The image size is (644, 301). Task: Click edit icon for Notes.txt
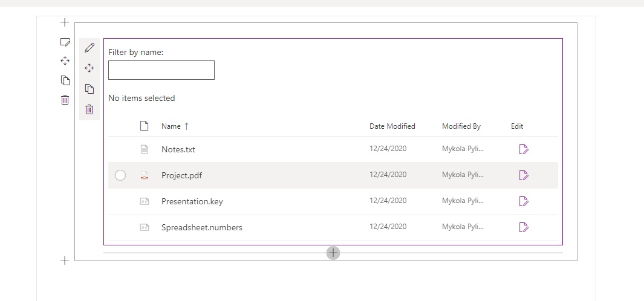click(524, 149)
